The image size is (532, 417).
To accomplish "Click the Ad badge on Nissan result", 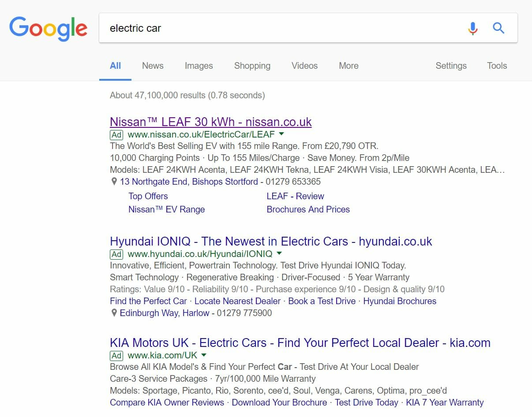I will (x=116, y=134).
